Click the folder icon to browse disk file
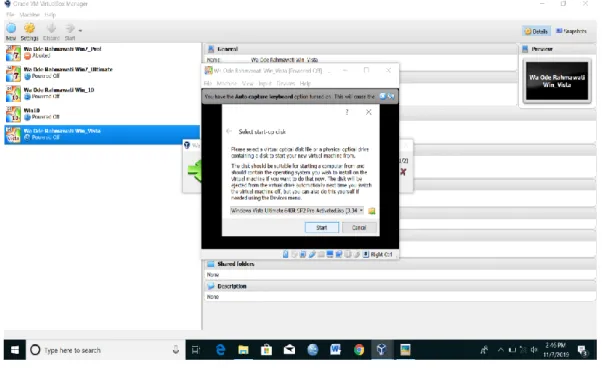The width and height of the screenshot is (602, 371). pyautogui.click(x=372, y=211)
